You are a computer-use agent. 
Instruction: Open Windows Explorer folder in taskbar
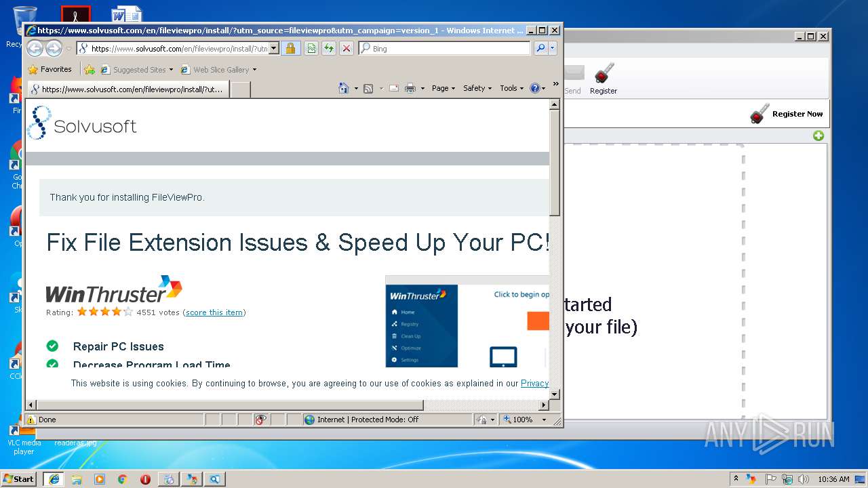(x=77, y=479)
